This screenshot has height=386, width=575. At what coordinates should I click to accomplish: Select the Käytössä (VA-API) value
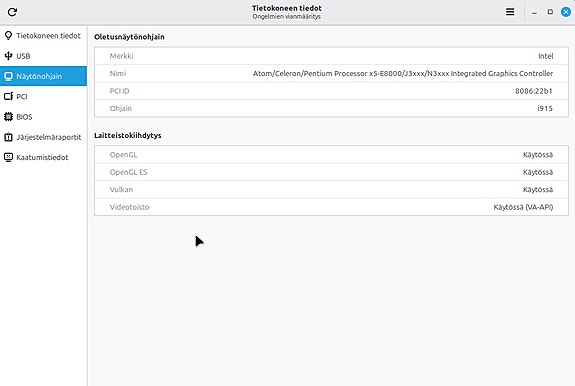(523, 207)
